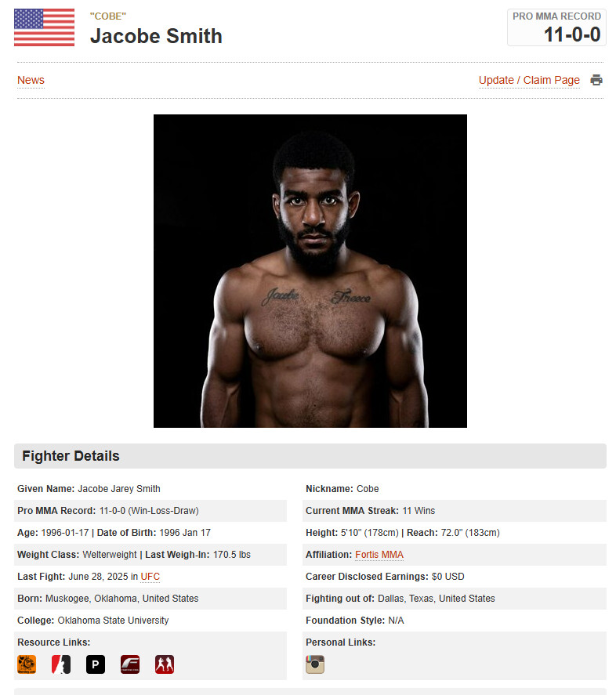Open the Sherdog resource link icon
This screenshot has width=616, height=695.
pyautogui.click(x=27, y=664)
